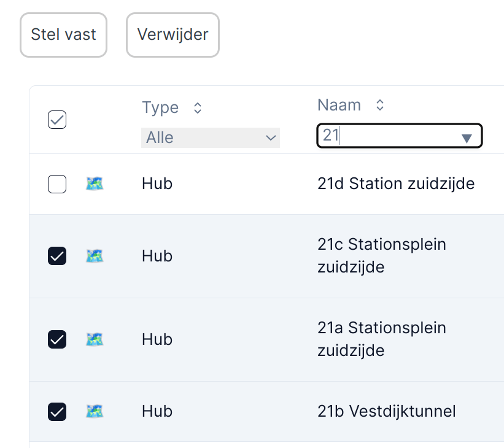Viewport: 504px width, 448px height.
Task: Uncheck the 21b Vestdijktunnel row checkbox
Action: [57, 411]
